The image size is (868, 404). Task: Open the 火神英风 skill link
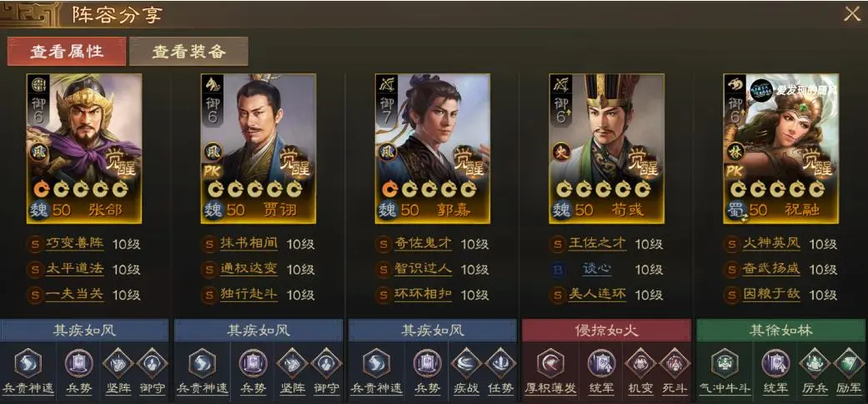[x=771, y=244]
